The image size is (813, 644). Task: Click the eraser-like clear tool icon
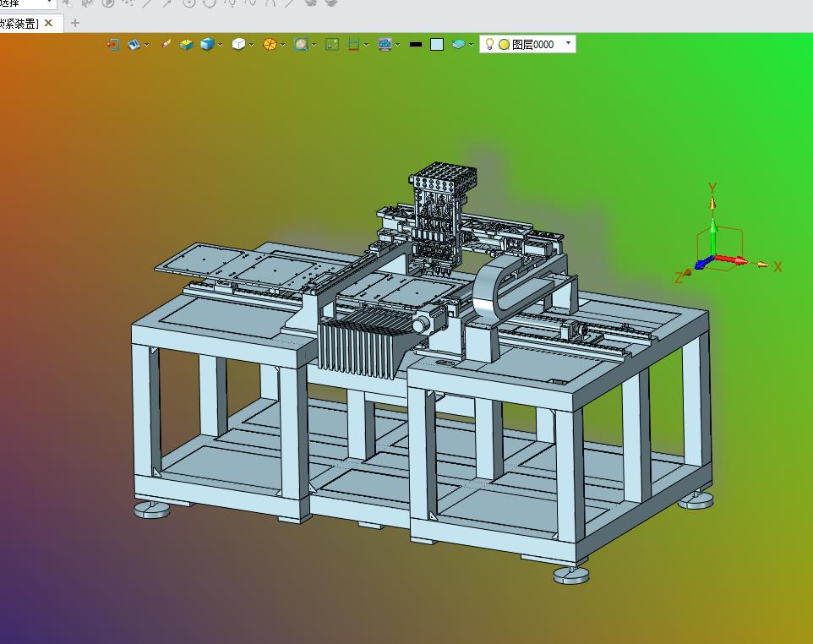(x=166, y=44)
